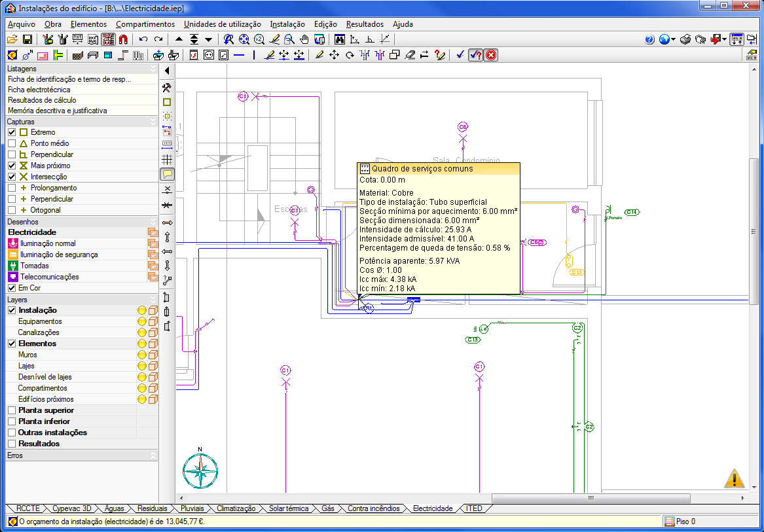Click yellow circle beside Muros layer
Image resolution: width=764 pixels, height=532 pixels.
click(141, 355)
